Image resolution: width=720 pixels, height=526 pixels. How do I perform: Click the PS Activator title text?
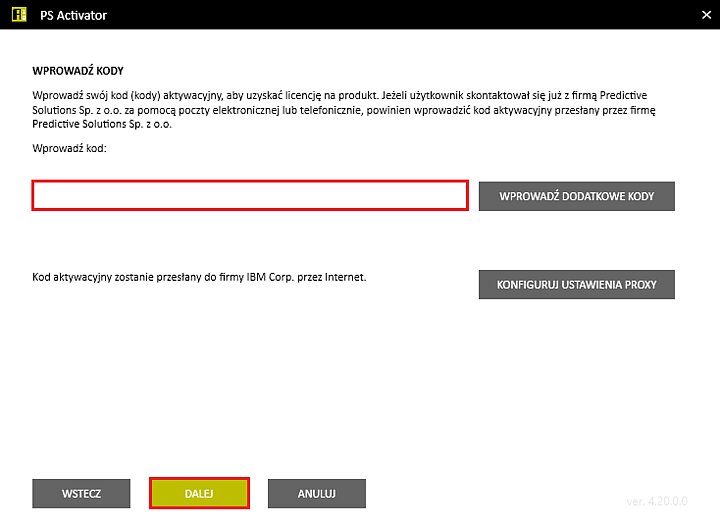(x=73, y=15)
